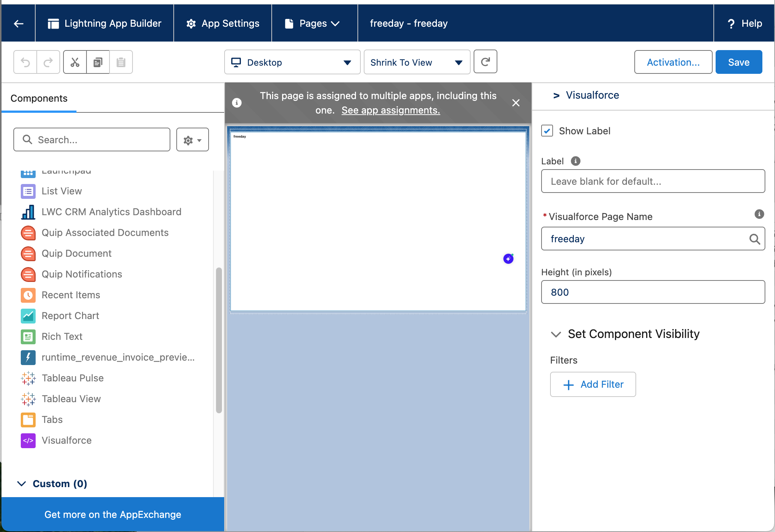Viewport: 775px width, 532px height.
Task: Click the Label text input field
Action: [x=653, y=181]
